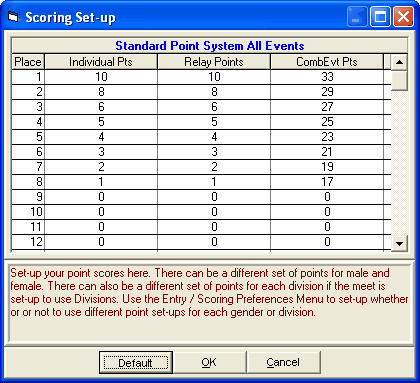Edit Individual Pts for place 4
420x383 pixels.
pyautogui.click(x=101, y=122)
